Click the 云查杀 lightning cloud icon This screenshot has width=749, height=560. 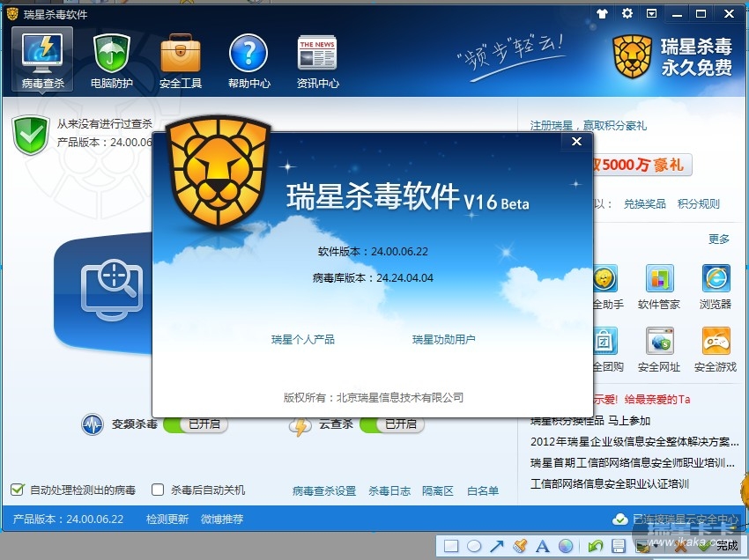(x=300, y=426)
